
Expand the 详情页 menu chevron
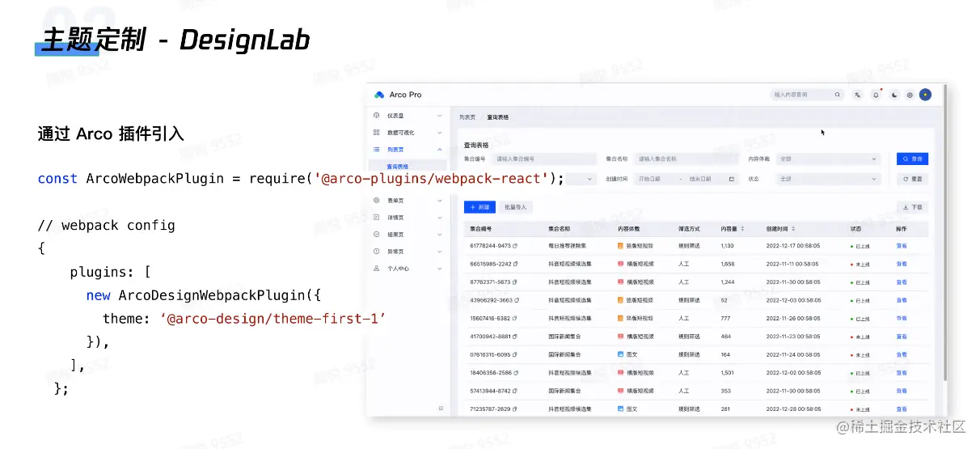coord(440,217)
